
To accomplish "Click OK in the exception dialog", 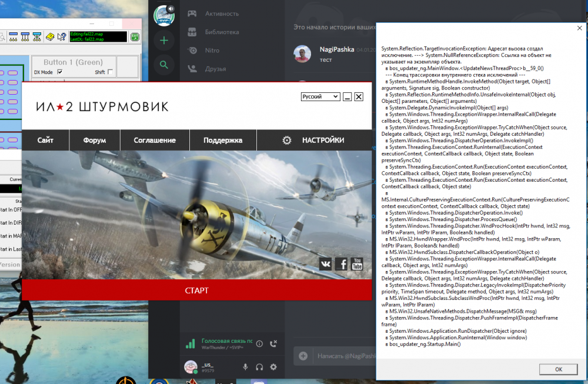I will (559, 369).
